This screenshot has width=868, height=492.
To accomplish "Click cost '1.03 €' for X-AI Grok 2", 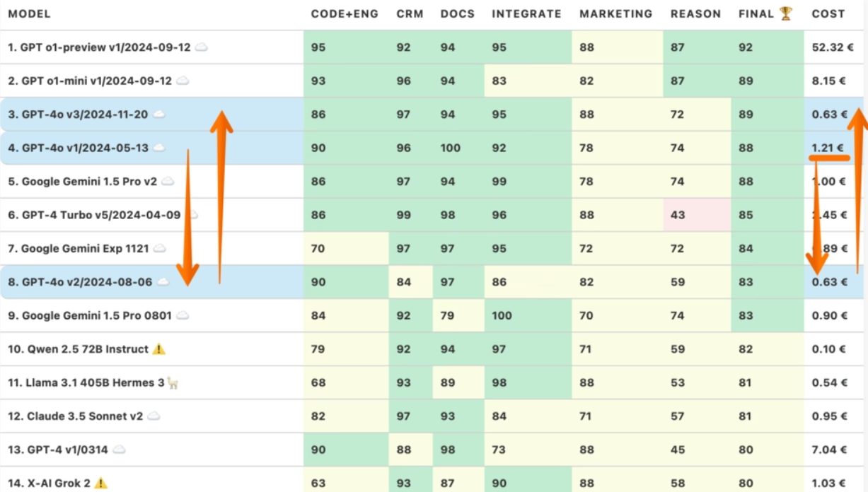I will (829, 484).
